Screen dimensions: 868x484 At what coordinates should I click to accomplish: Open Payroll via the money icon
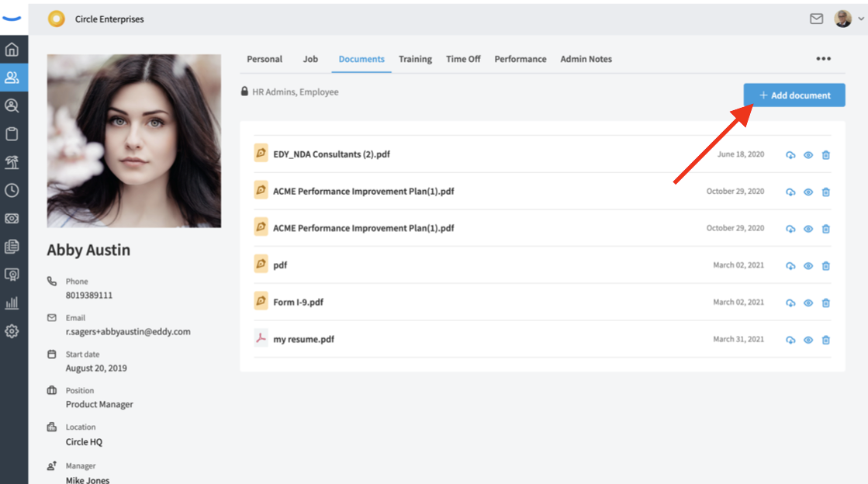pyautogui.click(x=13, y=218)
